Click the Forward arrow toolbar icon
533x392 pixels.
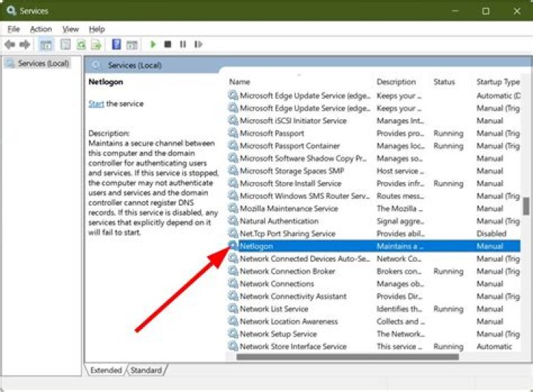25,44
